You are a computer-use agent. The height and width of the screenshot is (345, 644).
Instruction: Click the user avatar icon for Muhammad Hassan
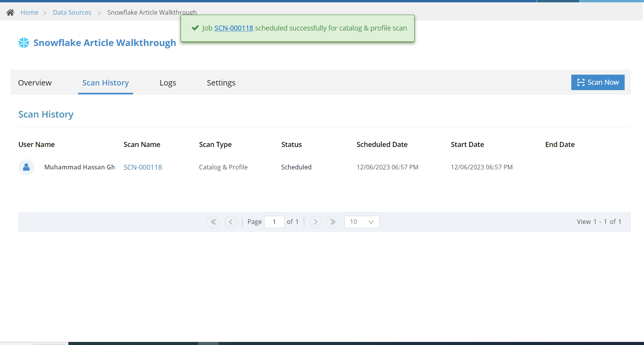click(26, 167)
